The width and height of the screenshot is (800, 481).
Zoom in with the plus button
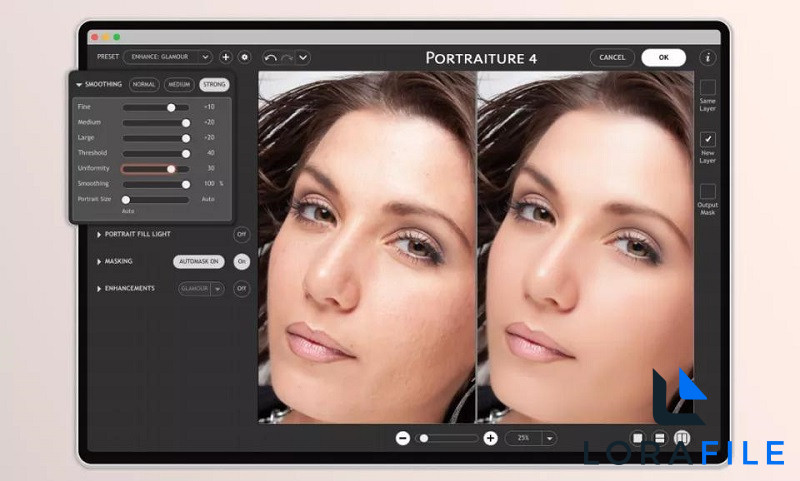[x=490, y=438]
